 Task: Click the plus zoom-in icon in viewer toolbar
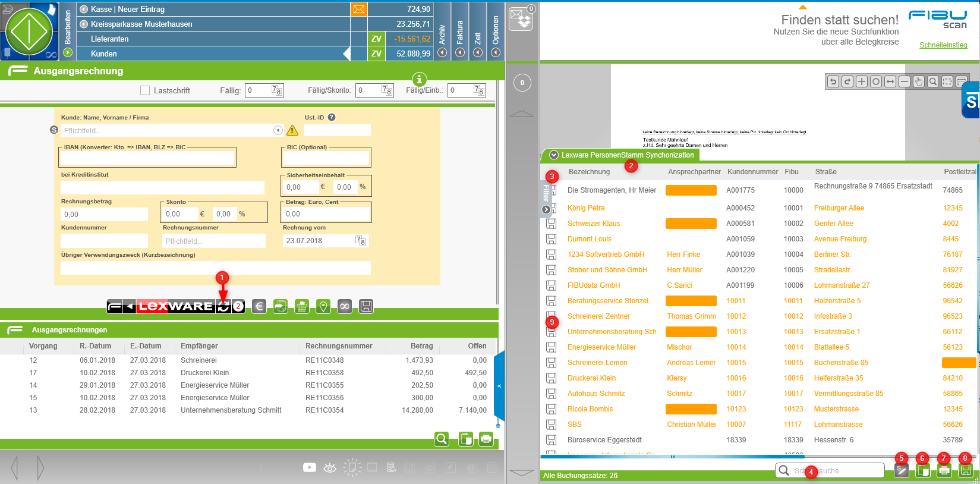tap(862, 81)
